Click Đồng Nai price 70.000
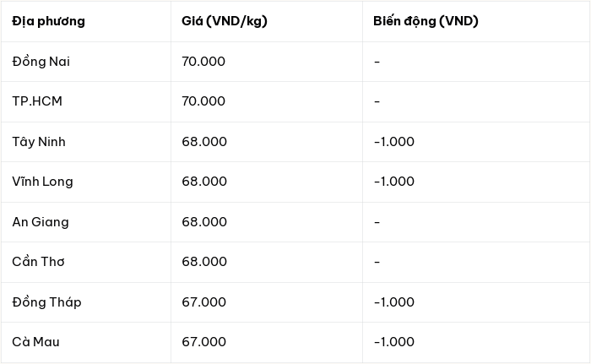 tap(203, 62)
